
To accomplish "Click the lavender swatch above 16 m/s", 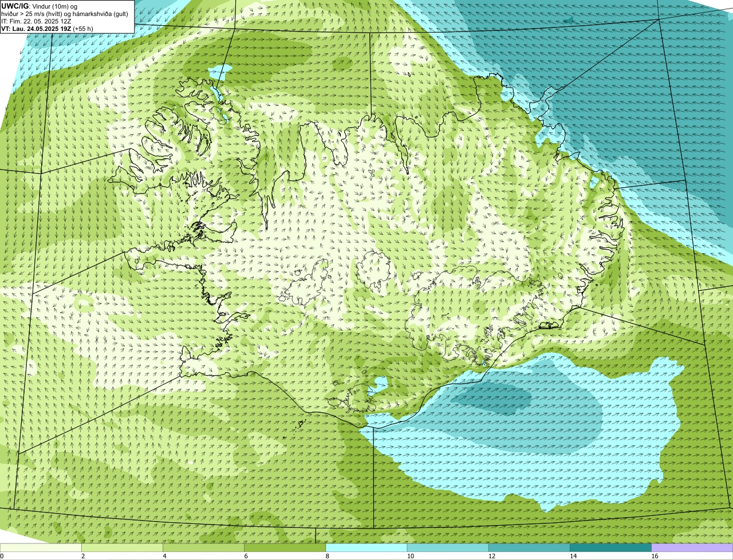I will point(692,547).
